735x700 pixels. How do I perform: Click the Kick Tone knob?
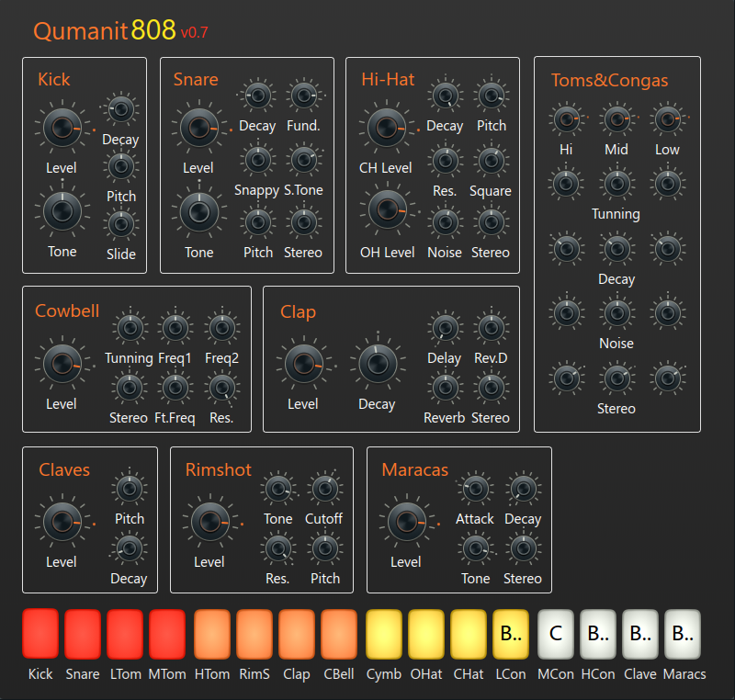click(x=62, y=211)
